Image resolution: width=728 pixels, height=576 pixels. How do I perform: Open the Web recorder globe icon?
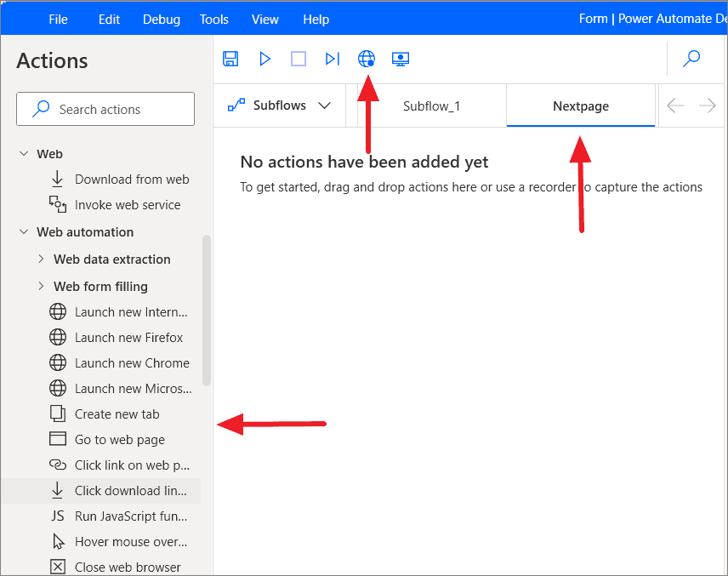[x=367, y=59]
